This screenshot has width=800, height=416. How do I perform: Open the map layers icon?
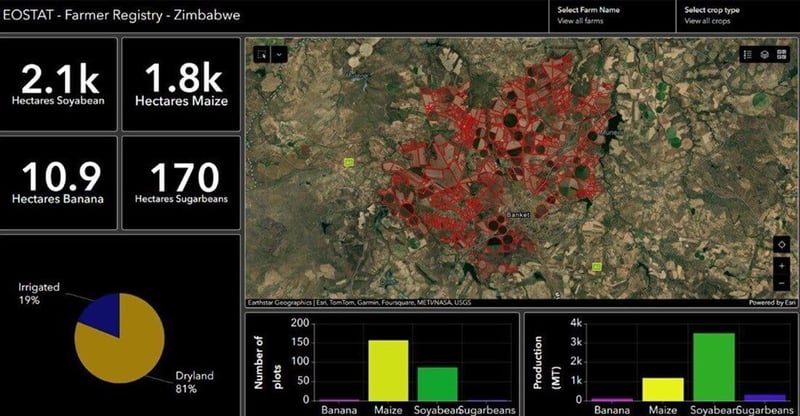(764, 54)
